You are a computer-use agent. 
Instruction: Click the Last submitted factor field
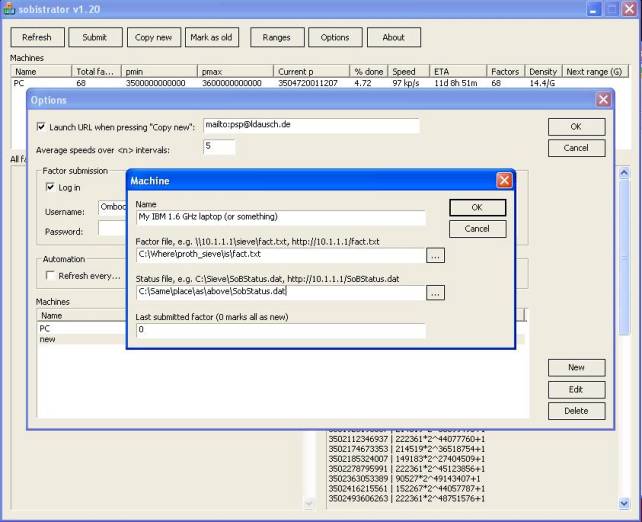pyautogui.click(x=281, y=330)
